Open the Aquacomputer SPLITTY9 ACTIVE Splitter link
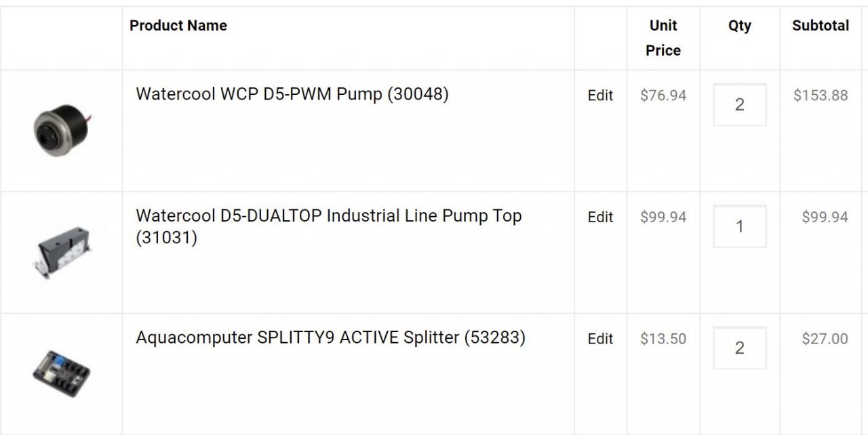 330,337
